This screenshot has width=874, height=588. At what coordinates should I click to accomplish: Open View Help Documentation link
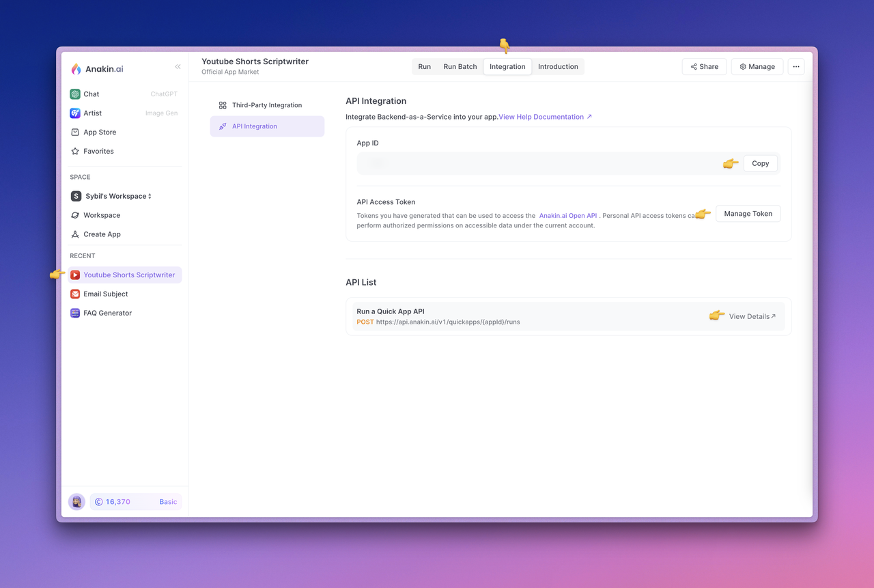[x=545, y=117]
